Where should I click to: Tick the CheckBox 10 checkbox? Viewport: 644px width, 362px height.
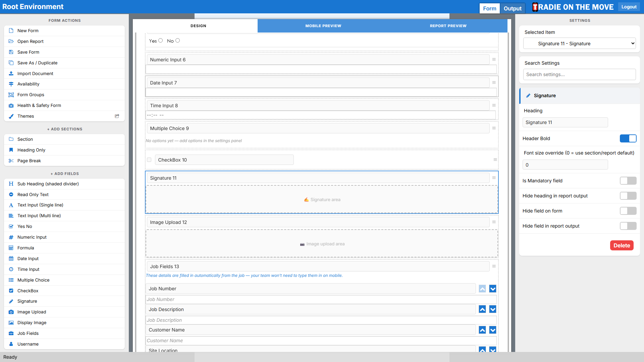[x=149, y=160]
